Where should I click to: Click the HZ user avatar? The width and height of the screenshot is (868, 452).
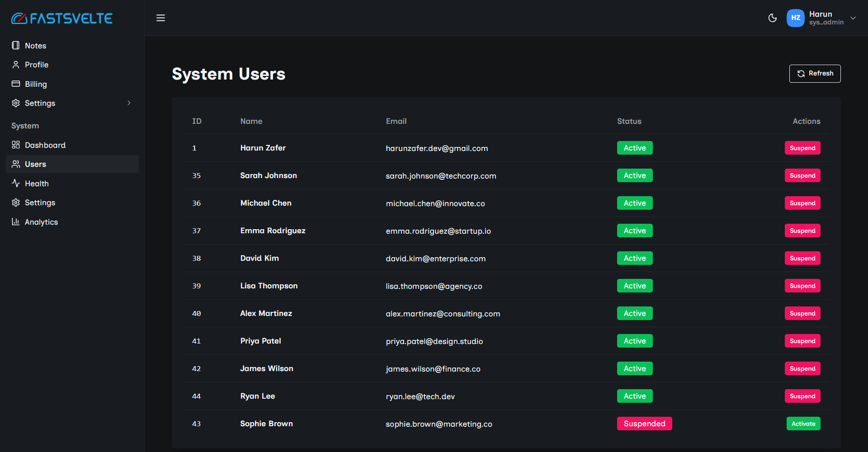[x=795, y=18]
